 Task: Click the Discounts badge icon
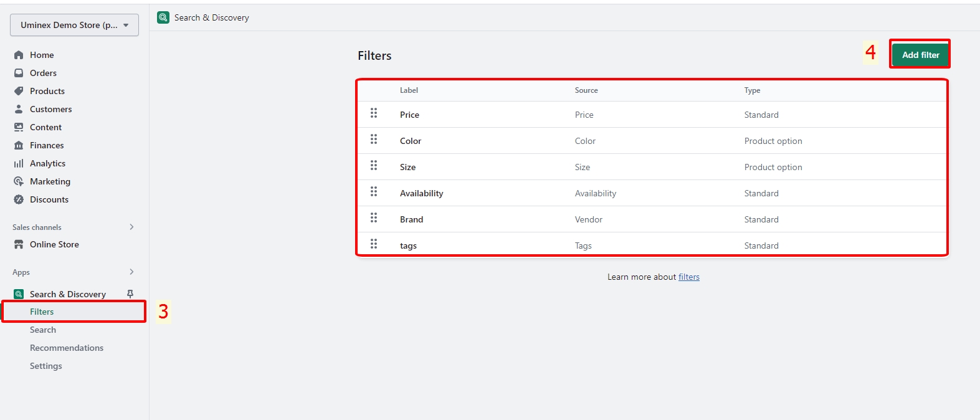pyautogui.click(x=19, y=199)
